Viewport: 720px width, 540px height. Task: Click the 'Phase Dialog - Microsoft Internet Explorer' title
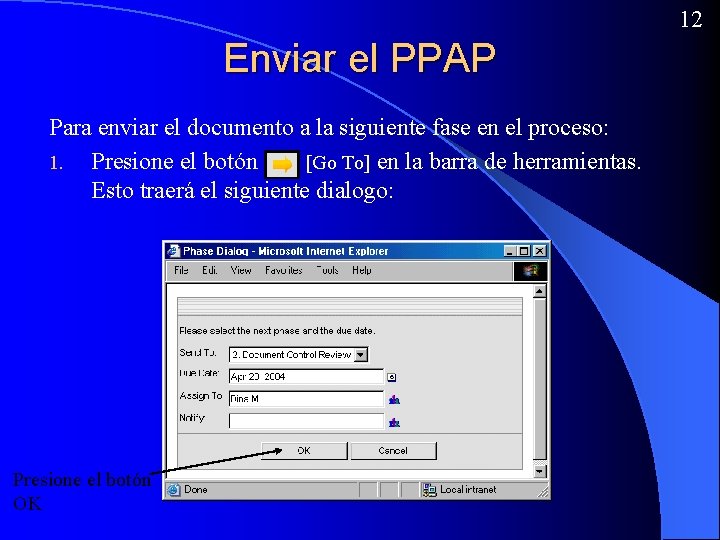[x=286, y=251]
